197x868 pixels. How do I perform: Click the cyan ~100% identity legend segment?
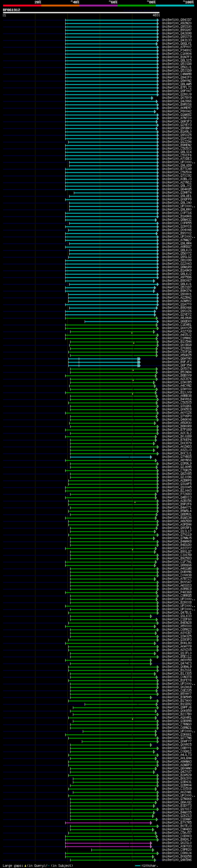(175, 6)
